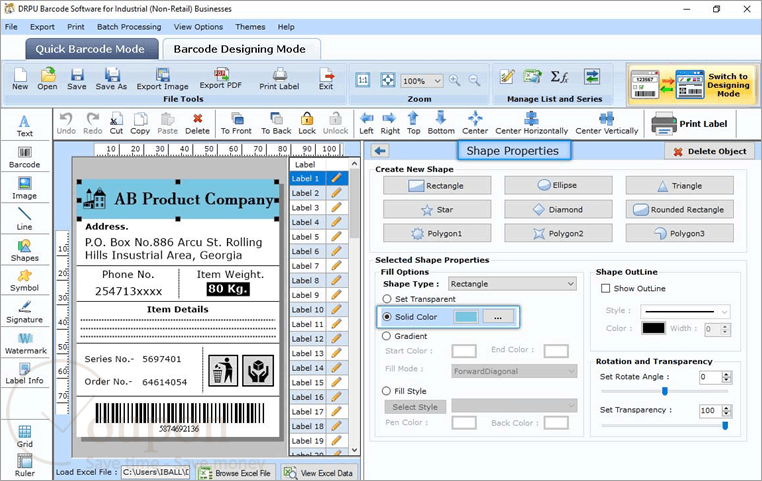The image size is (762, 481).
Task: Click Center Horizontally alignment icon
Action: coord(531,123)
